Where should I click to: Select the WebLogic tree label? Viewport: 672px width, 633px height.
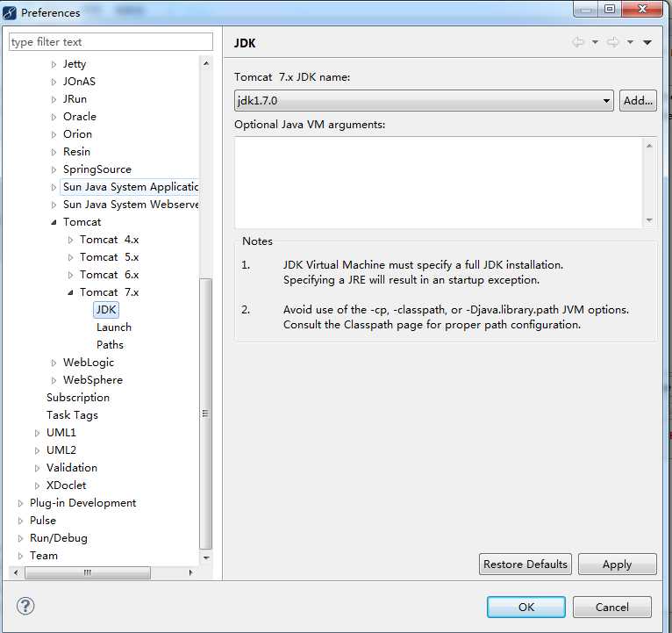click(x=89, y=363)
